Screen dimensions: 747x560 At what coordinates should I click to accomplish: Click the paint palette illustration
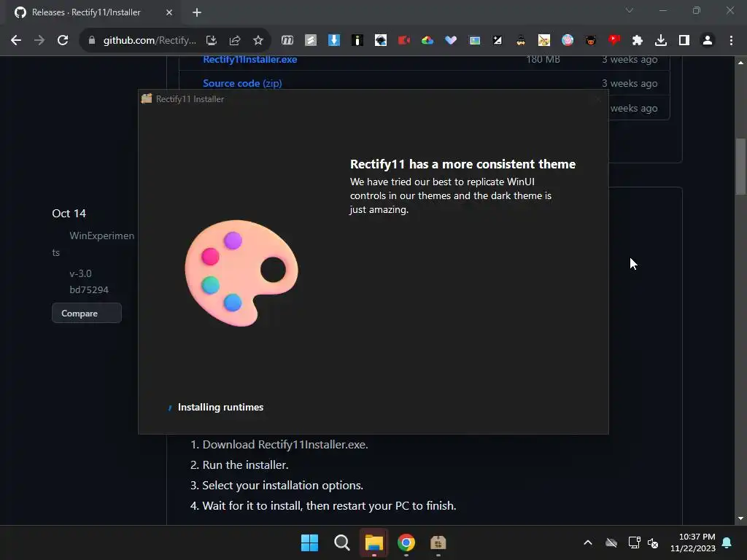pos(241,273)
